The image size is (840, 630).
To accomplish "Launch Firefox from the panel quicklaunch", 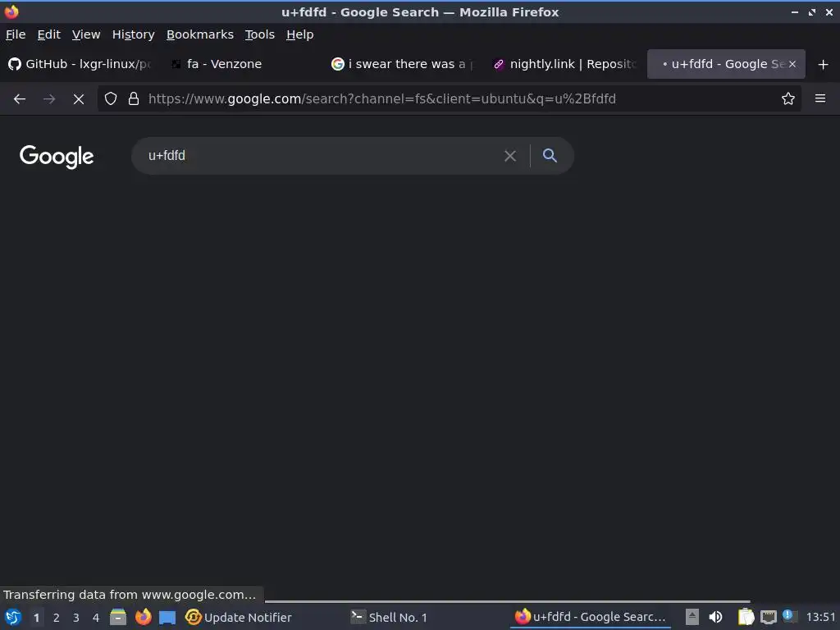I will pyautogui.click(x=143, y=617).
